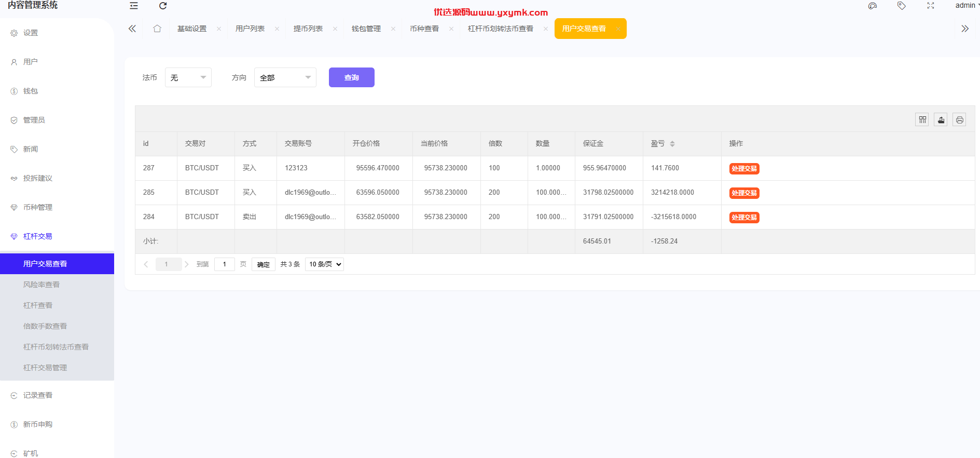Viewport: 980px width, 458px height.
Task: Open 倍数手数查看 in the sidebar
Action: pyautogui.click(x=57, y=326)
